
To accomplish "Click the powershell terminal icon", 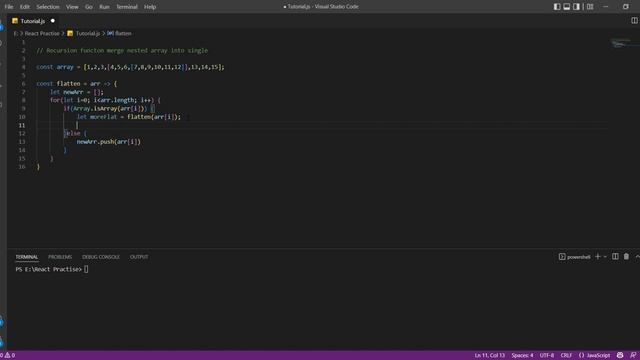I will pos(562,257).
